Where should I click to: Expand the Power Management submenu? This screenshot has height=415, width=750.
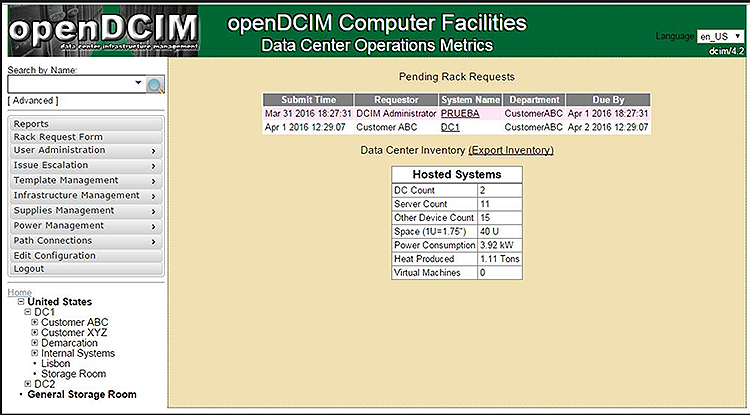point(86,226)
